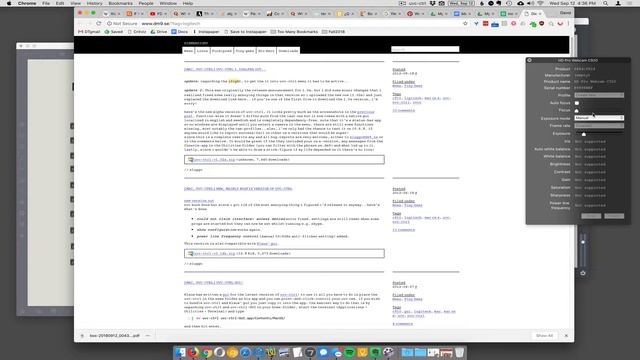The height and width of the screenshot is (360, 640).
Task: Click the second uvc-ctrl zip download link
Action: pos(214,253)
